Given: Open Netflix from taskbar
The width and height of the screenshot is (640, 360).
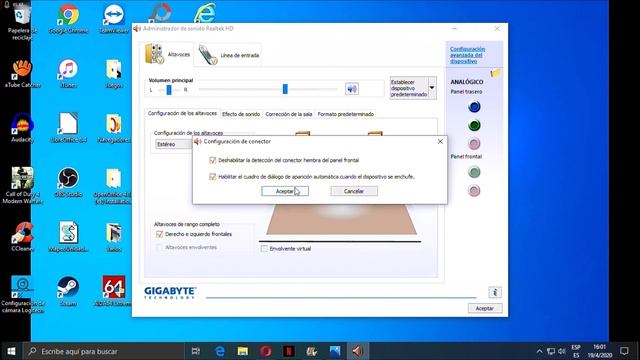Looking at the screenshot, I should coord(289,351).
